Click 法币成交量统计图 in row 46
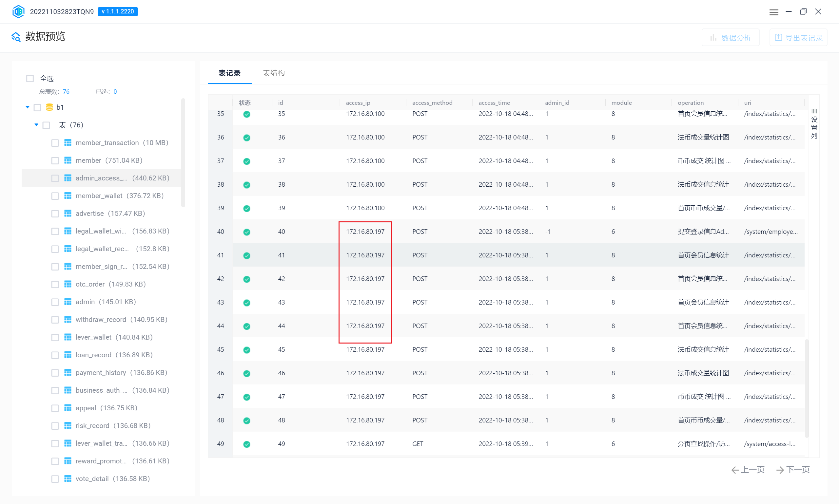This screenshot has height=504, width=839. point(703,373)
